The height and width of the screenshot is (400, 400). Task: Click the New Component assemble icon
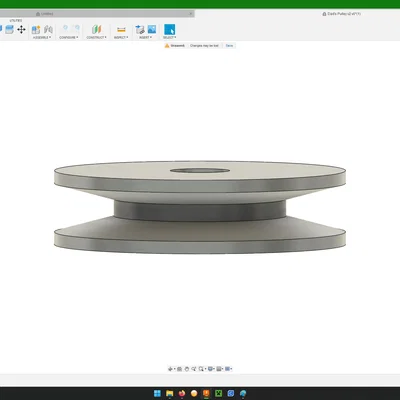click(36, 30)
